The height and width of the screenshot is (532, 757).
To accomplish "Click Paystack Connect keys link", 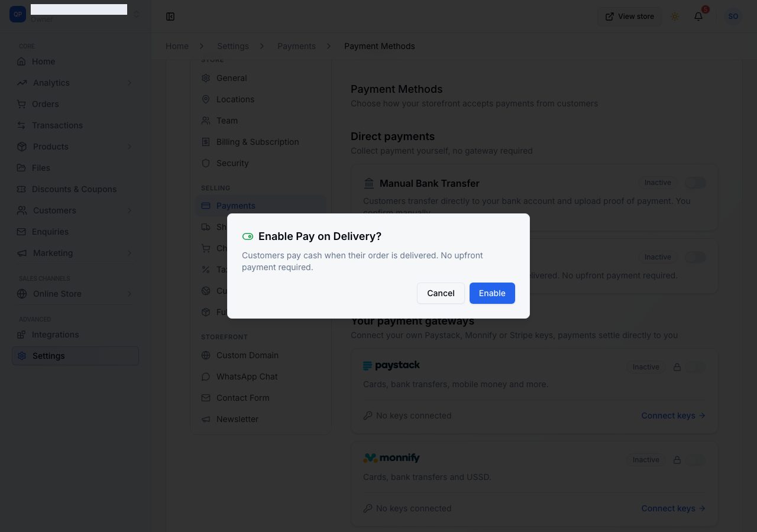I will 674,416.
